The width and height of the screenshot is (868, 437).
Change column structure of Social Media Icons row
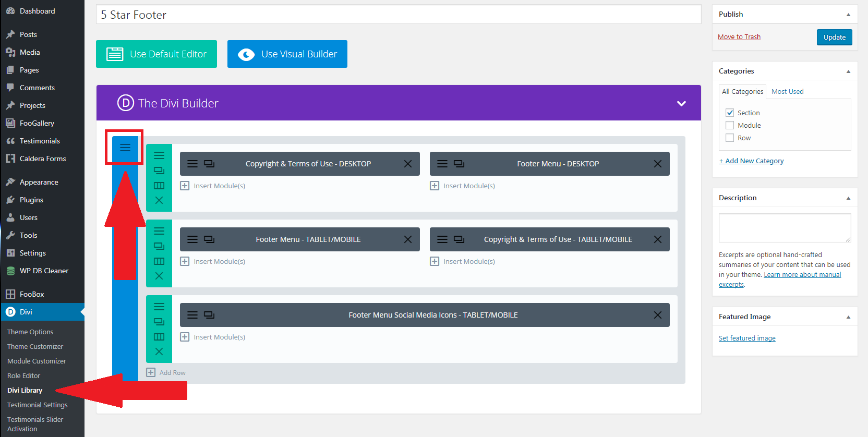(159, 337)
